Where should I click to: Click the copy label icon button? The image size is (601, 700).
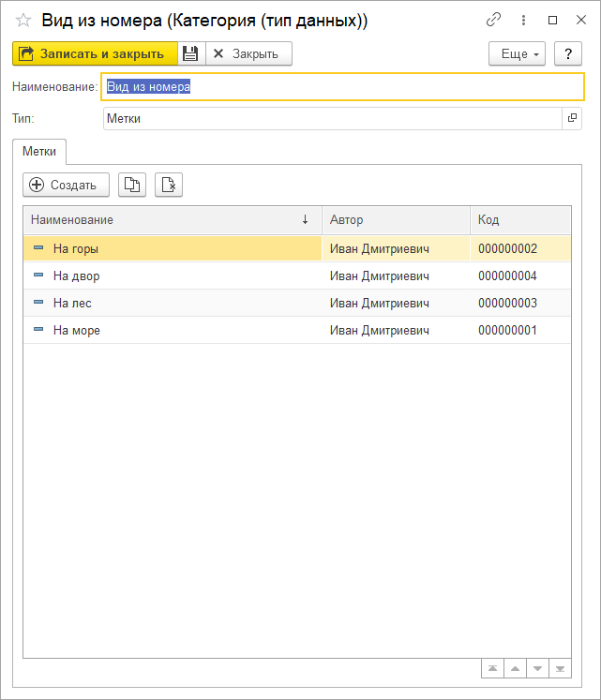point(132,185)
